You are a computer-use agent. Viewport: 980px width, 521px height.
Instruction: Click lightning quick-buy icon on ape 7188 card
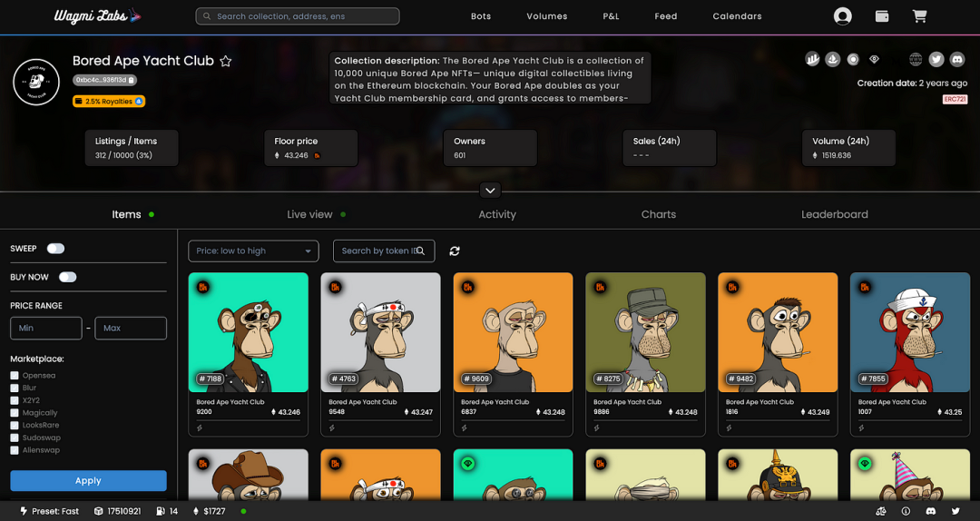click(200, 428)
